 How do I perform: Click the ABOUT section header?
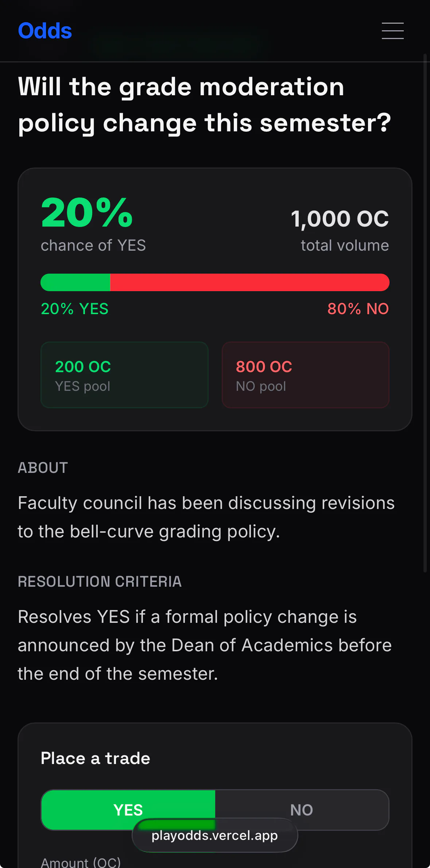(43, 467)
